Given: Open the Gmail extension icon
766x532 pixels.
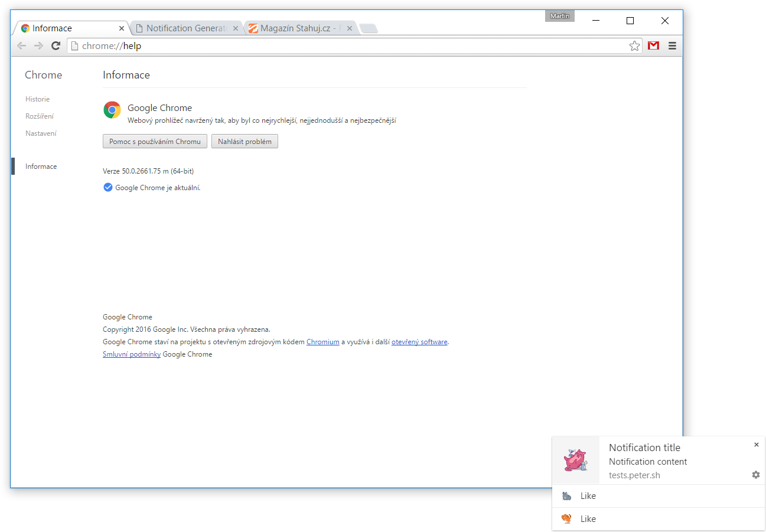Looking at the screenshot, I should [x=653, y=45].
